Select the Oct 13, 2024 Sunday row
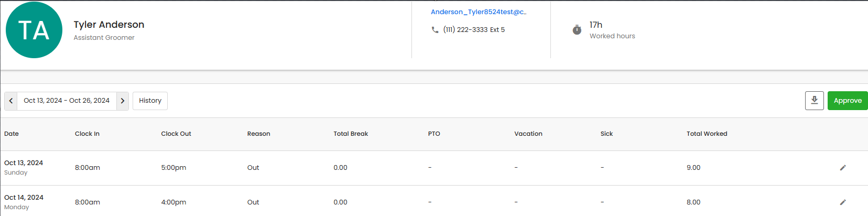The image size is (868, 216). click(x=24, y=168)
